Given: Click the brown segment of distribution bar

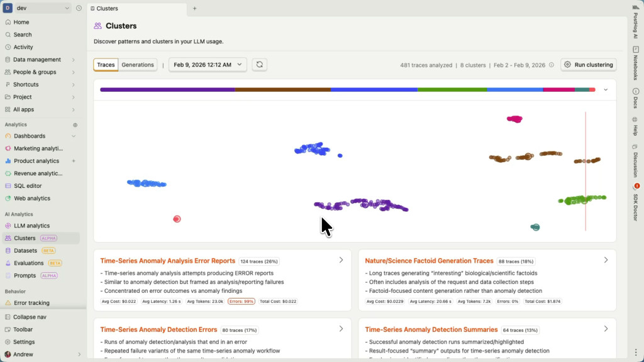Looking at the screenshot, I should [283, 89].
